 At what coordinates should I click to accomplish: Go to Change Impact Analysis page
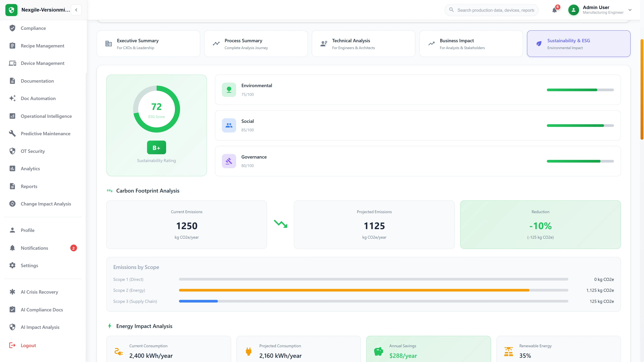click(x=46, y=204)
